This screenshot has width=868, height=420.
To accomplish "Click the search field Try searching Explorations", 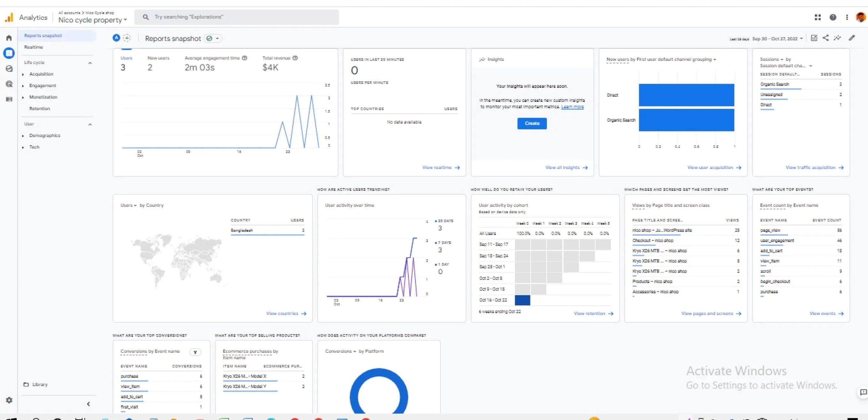I will 237,17.
